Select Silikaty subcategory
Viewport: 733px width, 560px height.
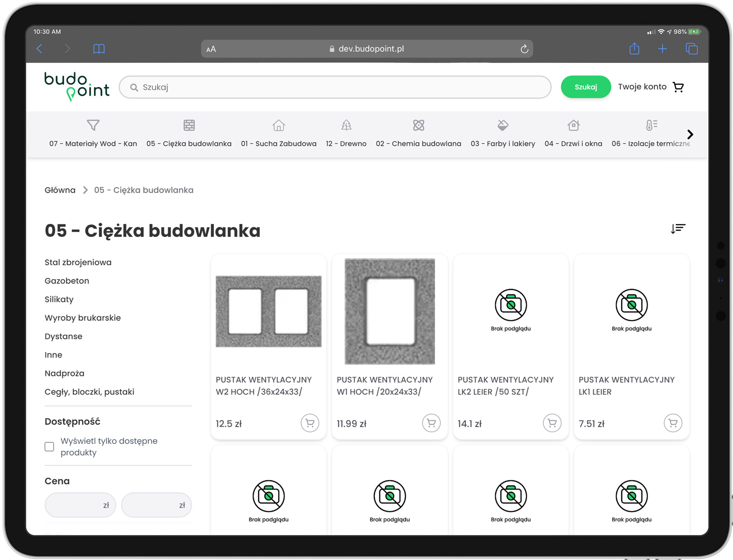59,299
